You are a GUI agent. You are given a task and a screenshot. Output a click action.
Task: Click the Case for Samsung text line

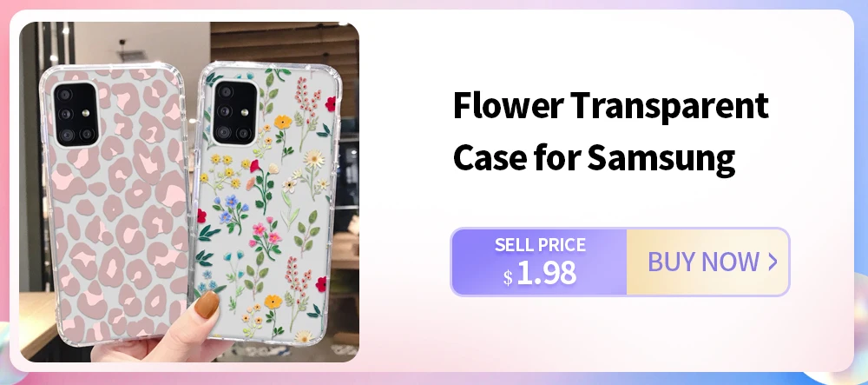[x=594, y=157]
